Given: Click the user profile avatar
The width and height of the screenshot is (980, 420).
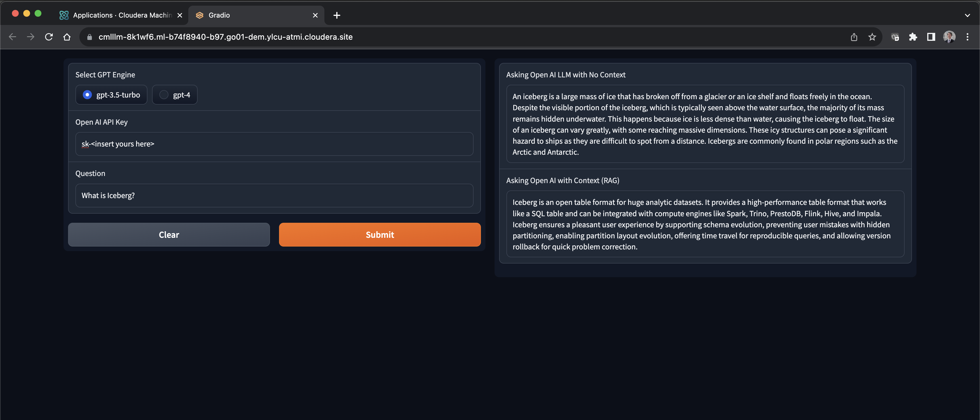Looking at the screenshot, I should pyautogui.click(x=949, y=37).
